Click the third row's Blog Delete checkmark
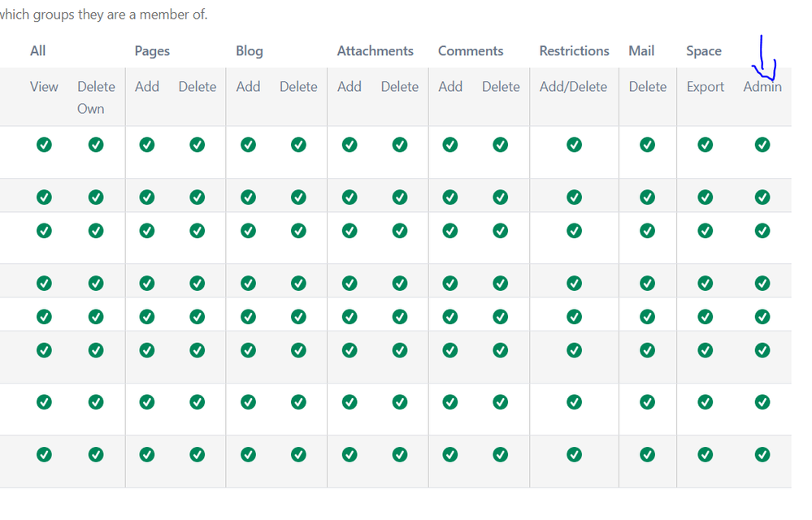The width and height of the screenshot is (812, 520). tap(298, 231)
